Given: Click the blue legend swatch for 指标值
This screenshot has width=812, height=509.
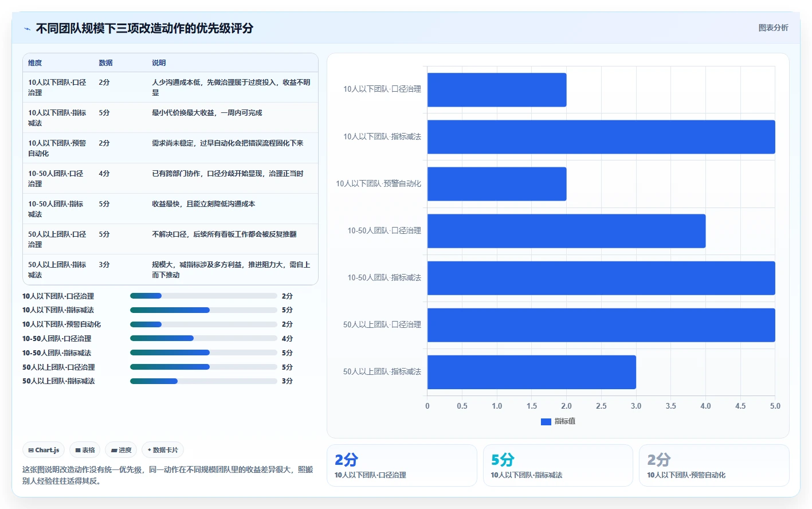Looking at the screenshot, I should pyautogui.click(x=546, y=421).
